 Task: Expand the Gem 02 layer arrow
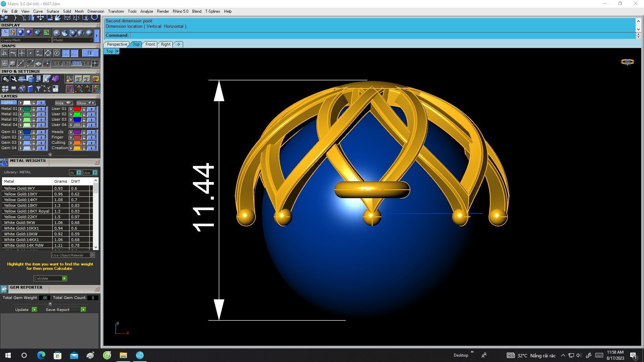(20, 137)
